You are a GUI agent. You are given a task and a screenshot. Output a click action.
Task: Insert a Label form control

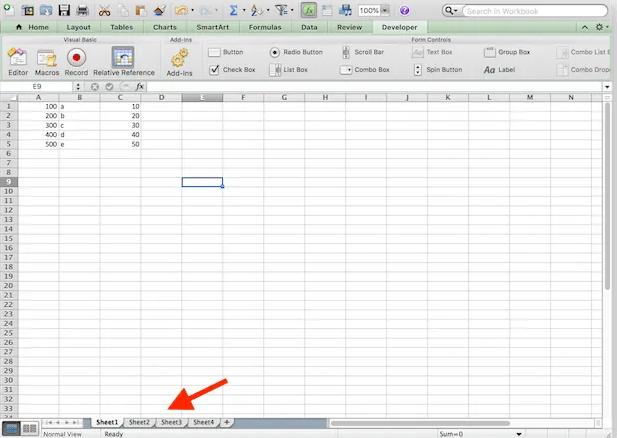click(x=499, y=70)
